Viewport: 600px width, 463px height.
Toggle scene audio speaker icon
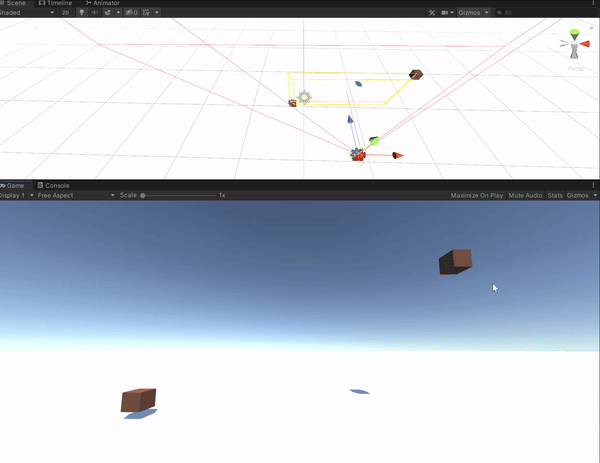click(94, 13)
